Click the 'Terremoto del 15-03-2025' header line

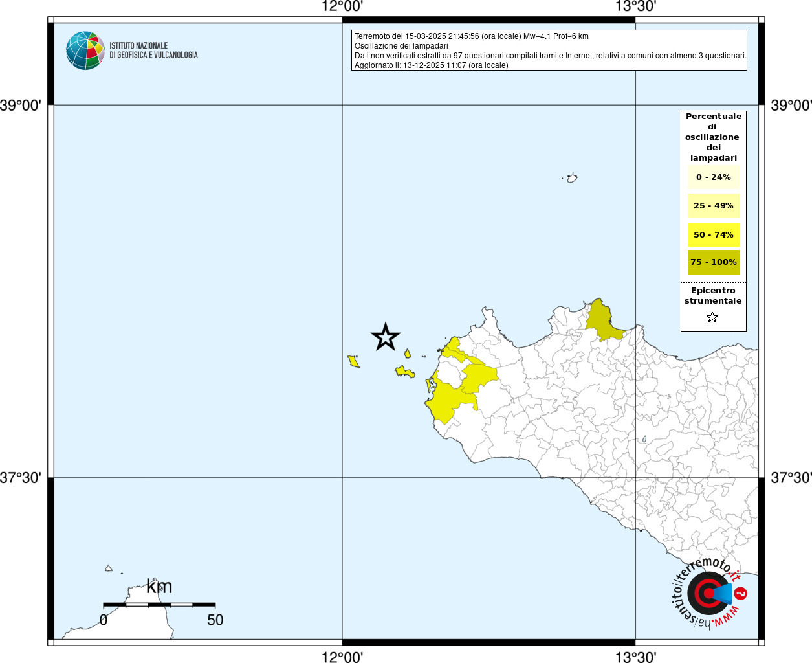[471, 36]
